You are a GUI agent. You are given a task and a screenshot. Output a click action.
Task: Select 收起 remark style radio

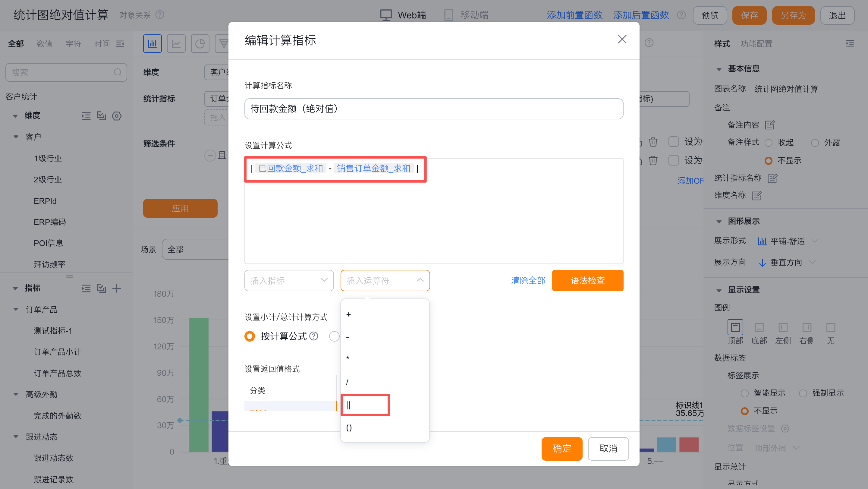tap(769, 143)
